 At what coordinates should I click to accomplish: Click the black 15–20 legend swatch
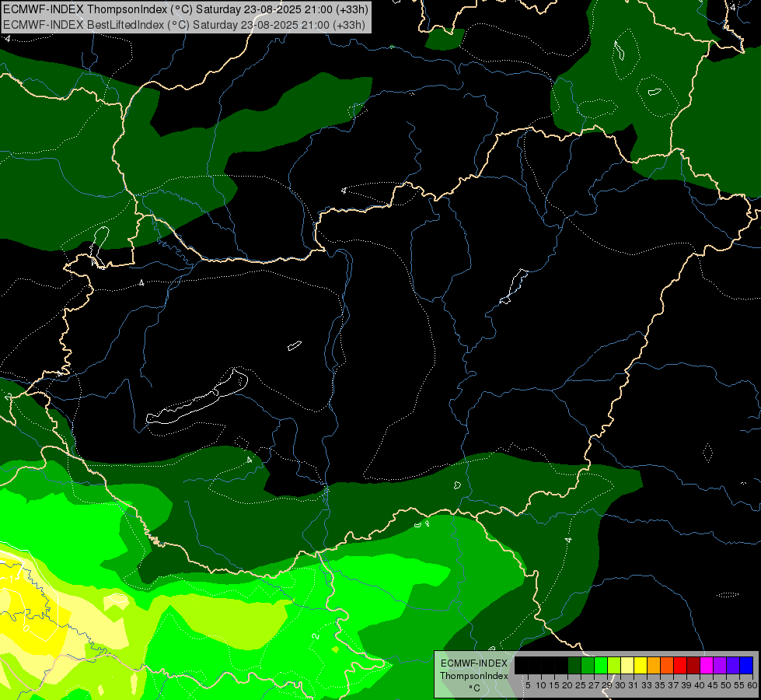561,665
